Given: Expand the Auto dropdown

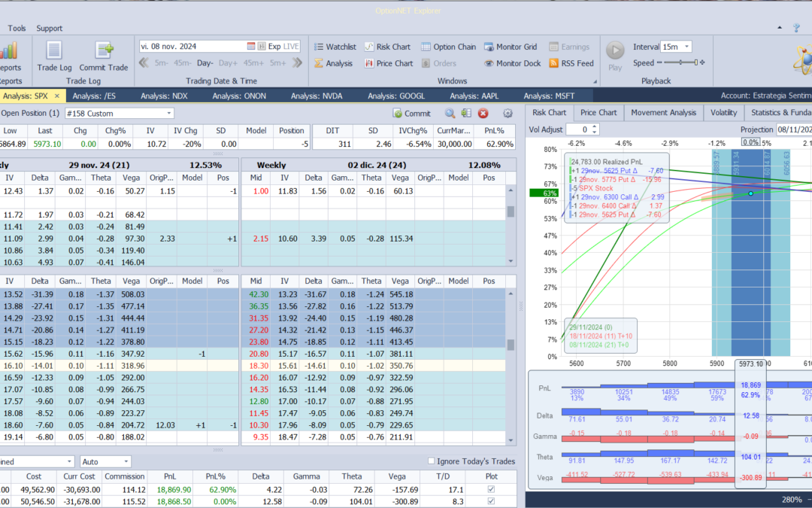Looking at the screenshot, I should (x=126, y=461).
